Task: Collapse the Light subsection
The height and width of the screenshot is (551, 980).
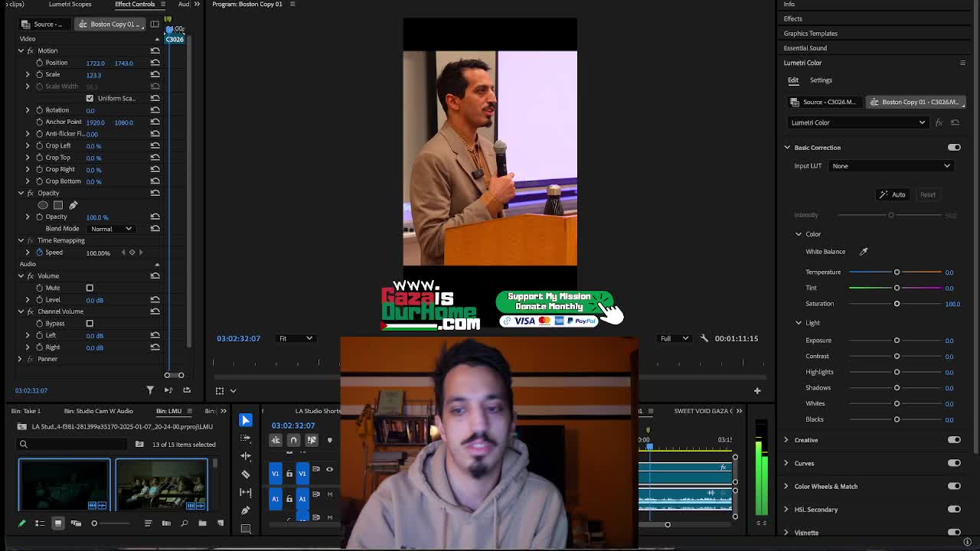Action: point(799,323)
